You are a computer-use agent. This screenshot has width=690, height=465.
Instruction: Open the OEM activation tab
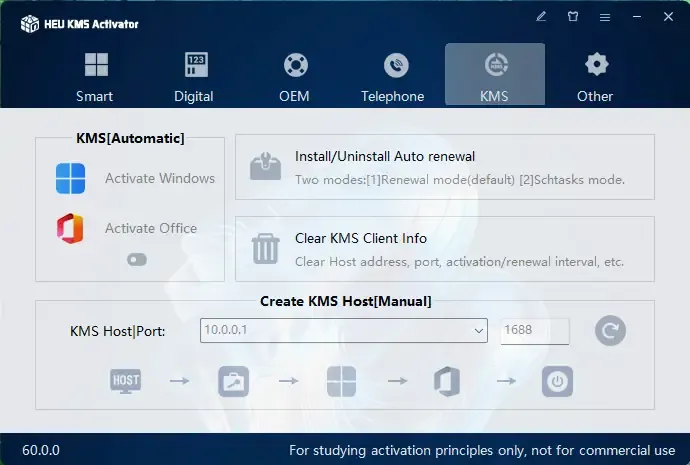[294, 76]
